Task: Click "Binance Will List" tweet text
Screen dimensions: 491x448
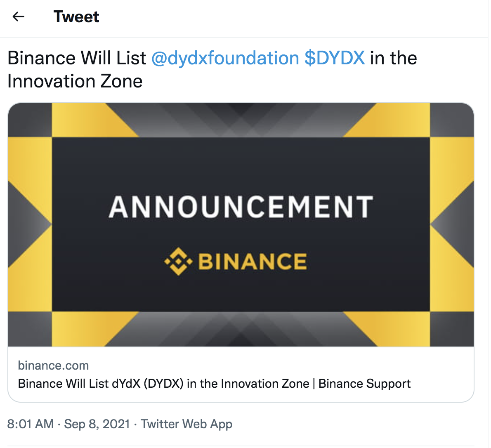Action: pyautogui.click(x=77, y=58)
